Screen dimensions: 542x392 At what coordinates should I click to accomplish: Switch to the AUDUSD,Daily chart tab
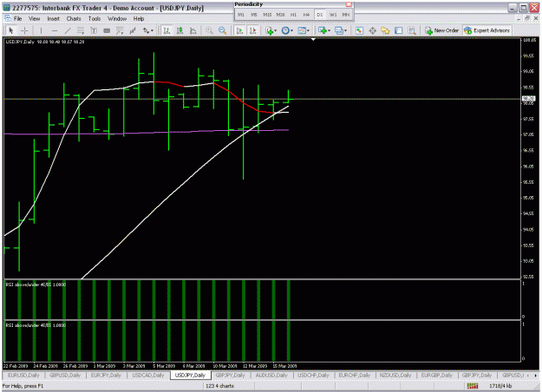tap(272, 376)
